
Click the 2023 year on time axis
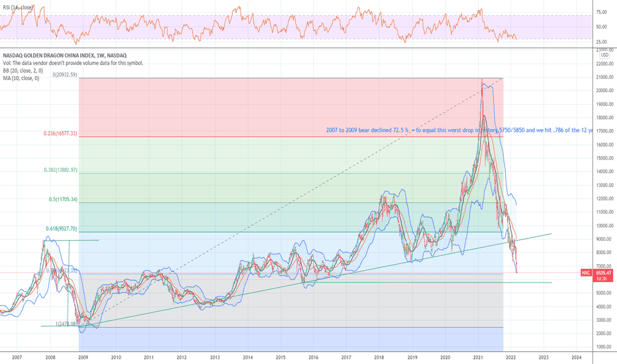(544, 357)
